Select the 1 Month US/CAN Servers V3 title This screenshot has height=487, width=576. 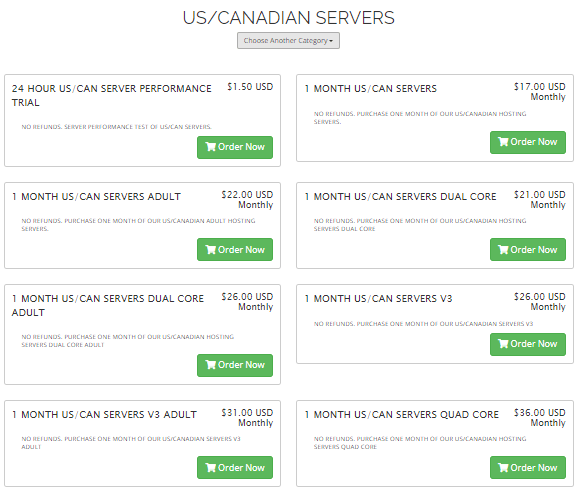[x=378, y=299]
